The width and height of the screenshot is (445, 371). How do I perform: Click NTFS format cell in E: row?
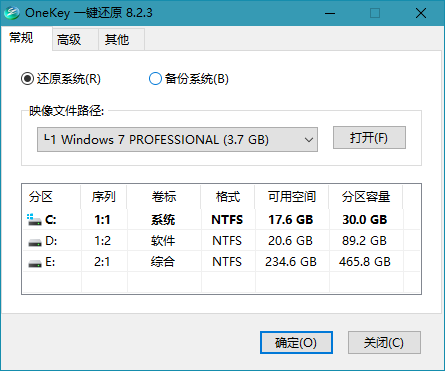pos(227,262)
